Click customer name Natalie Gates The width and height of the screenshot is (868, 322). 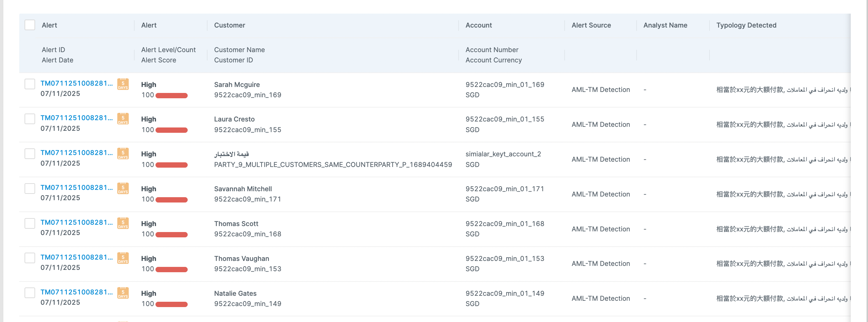click(235, 294)
